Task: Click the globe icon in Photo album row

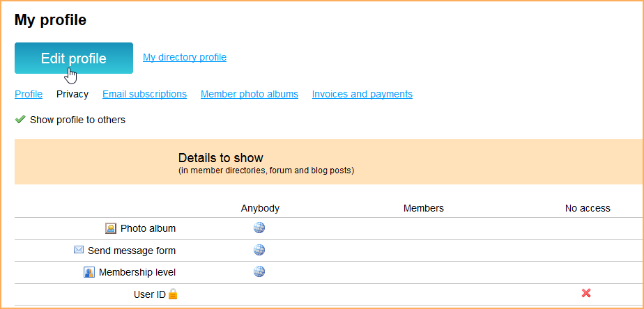Action: click(x=259, y=228)
